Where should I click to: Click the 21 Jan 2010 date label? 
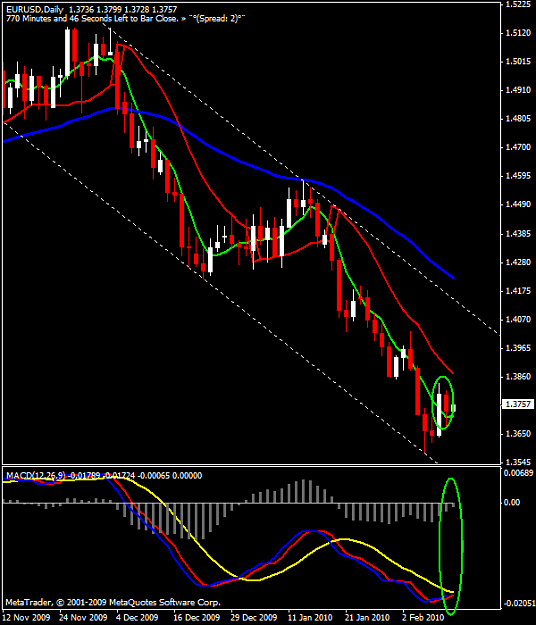(367, 617)
